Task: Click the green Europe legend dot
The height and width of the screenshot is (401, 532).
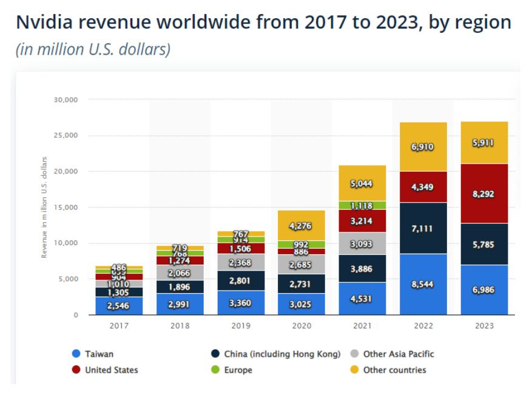Action: tap(215, 369)
